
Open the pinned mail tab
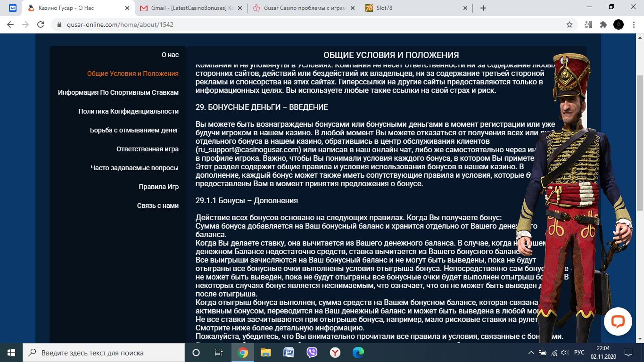(13, 8)
